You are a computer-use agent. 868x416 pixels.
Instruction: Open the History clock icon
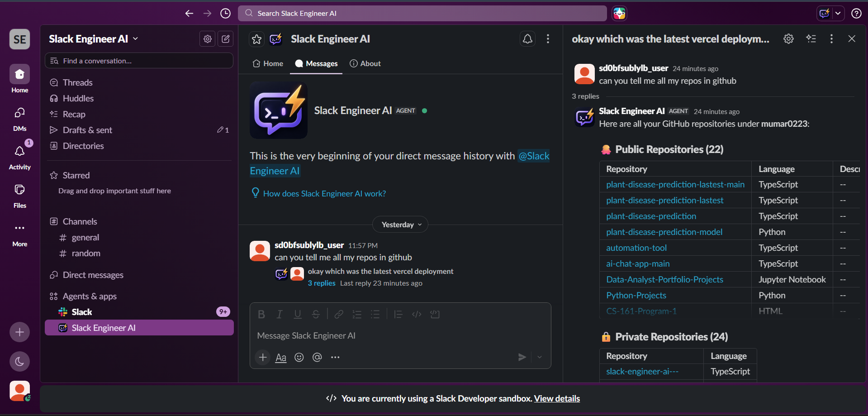pyautogui.click(x=225, y=14)
